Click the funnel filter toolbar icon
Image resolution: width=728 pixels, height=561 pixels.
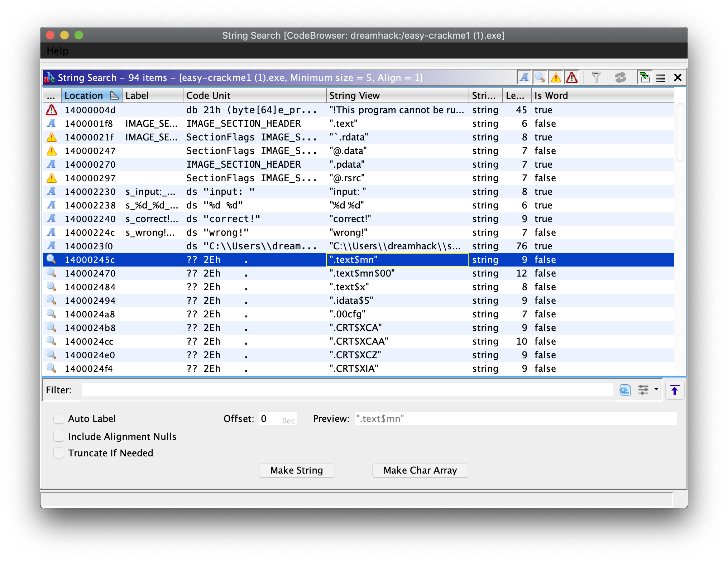596,77
